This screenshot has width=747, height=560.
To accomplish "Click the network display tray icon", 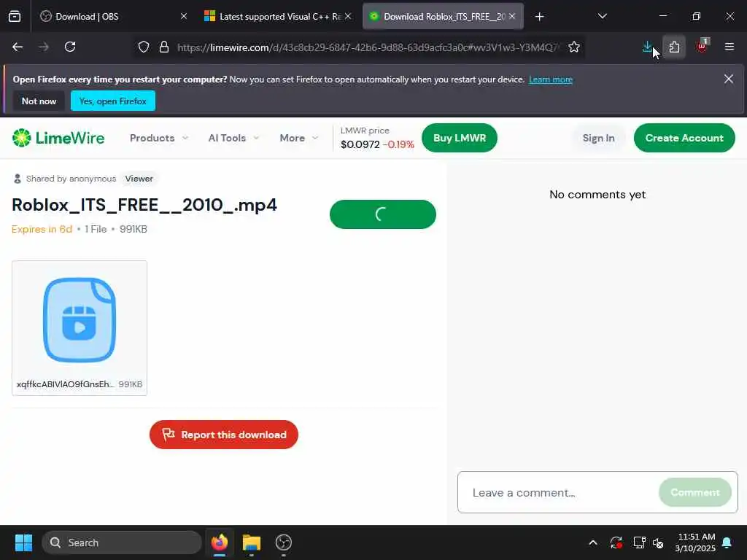I will [639, 542].
